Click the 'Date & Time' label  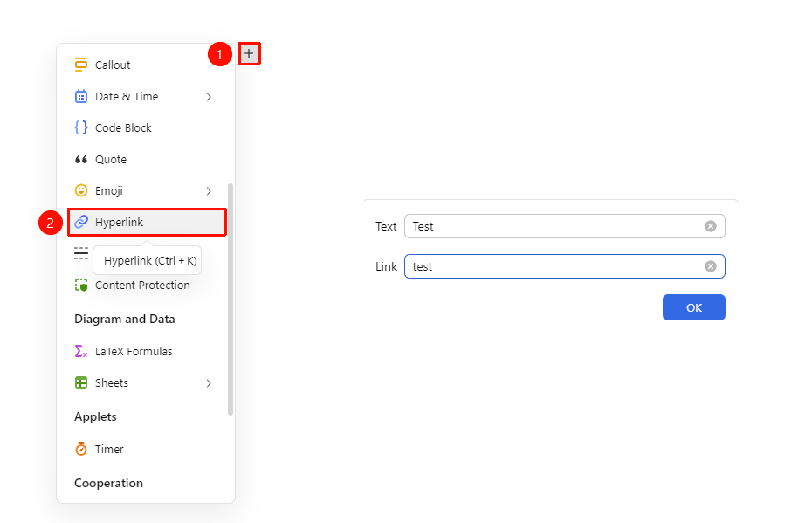[127, 96]
